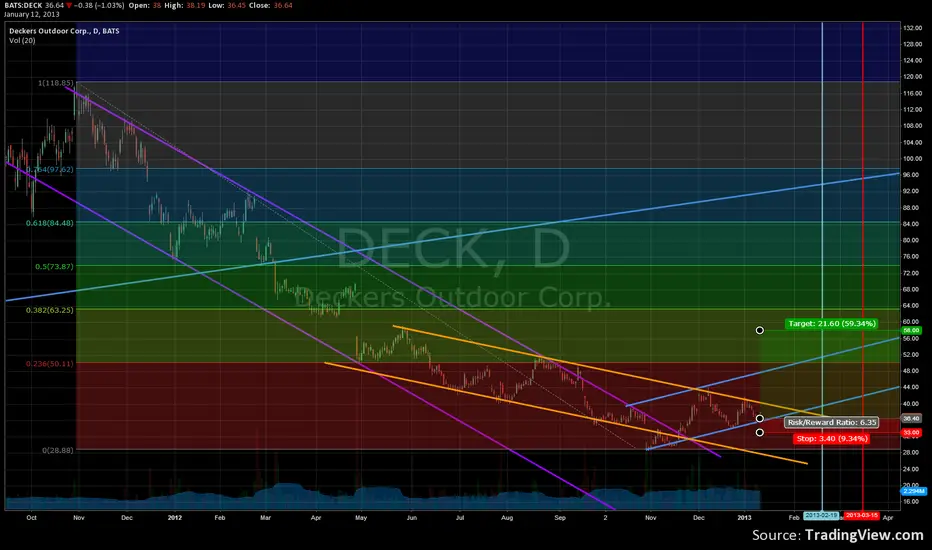Select the circle handle at the stop level
932x550 pixels.
point(760,432)
